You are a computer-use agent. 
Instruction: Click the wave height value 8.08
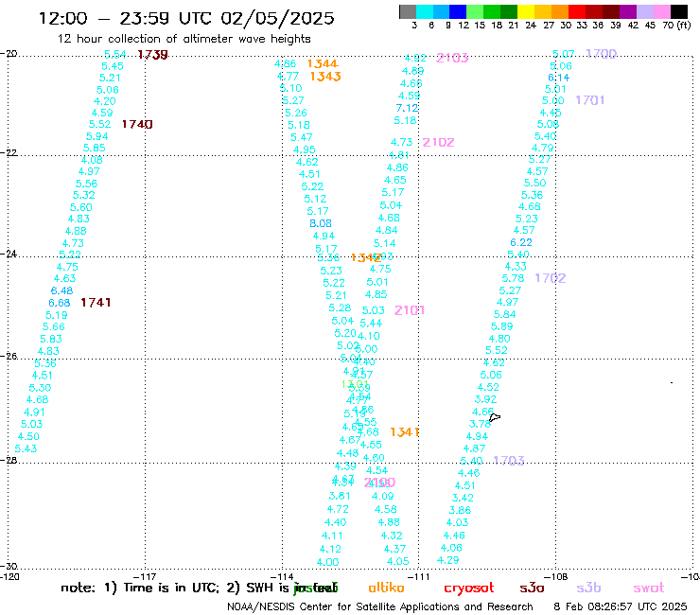[321, 223]
